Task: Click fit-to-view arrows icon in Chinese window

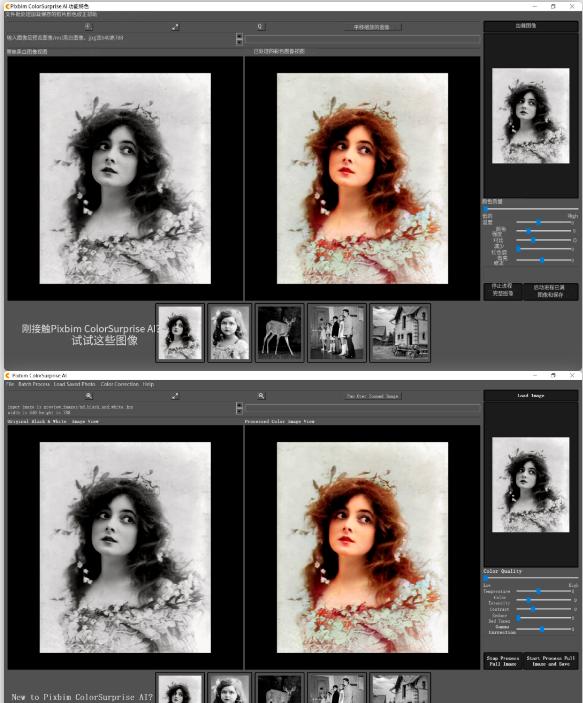Action: 175,27
